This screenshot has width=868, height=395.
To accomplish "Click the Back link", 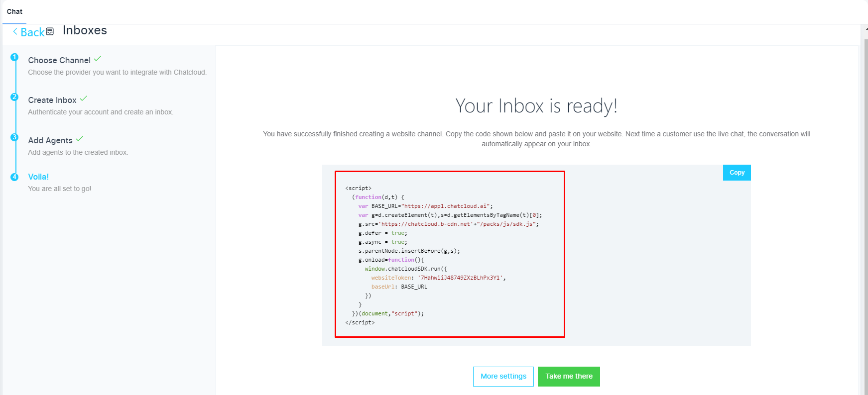I will pyautogui.click(x=32, y=32).
